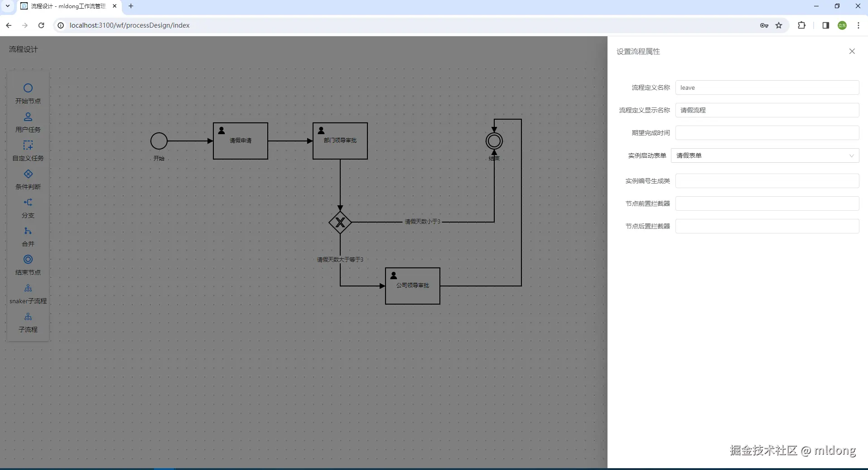Image resolution: width=868 pixels, height=470 pixels.
Task: Select the 结束节点 end node tool
Action: (x=28, y=265)
